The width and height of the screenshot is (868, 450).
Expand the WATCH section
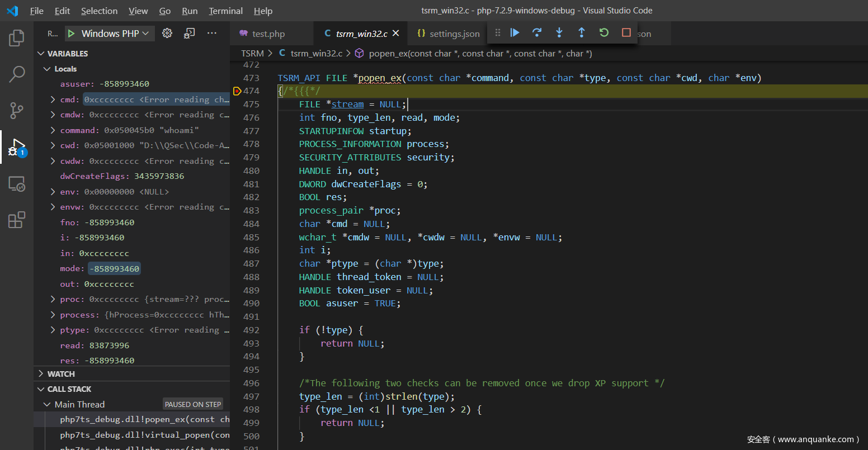pyautogui.click(x=61, y=374)
